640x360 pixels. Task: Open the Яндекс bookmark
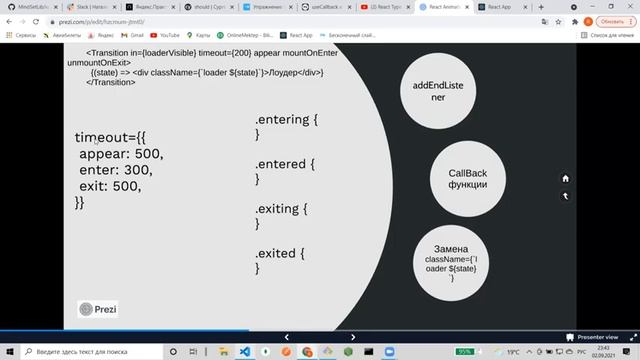tap(101, 36)
